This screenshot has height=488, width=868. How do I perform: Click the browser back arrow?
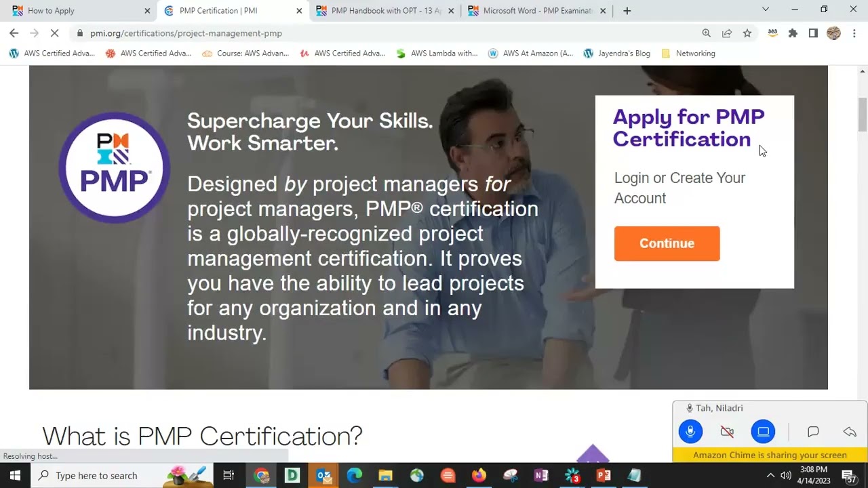14,33
